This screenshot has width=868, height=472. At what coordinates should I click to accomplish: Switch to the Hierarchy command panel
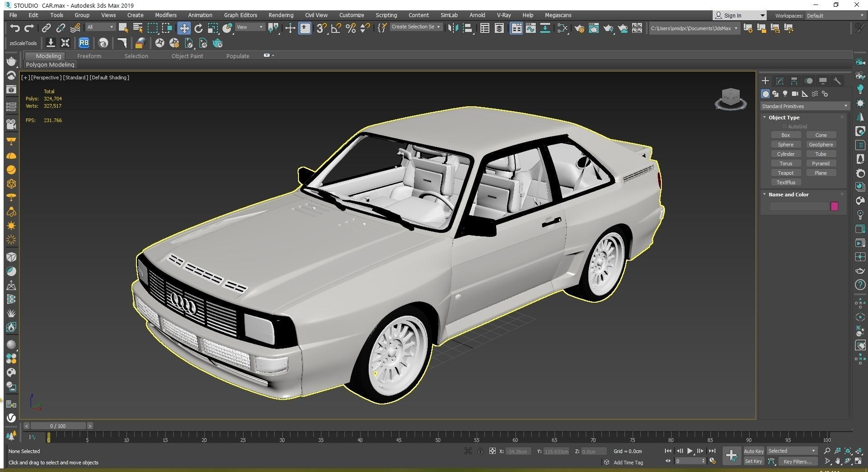(x=794, y=81)
